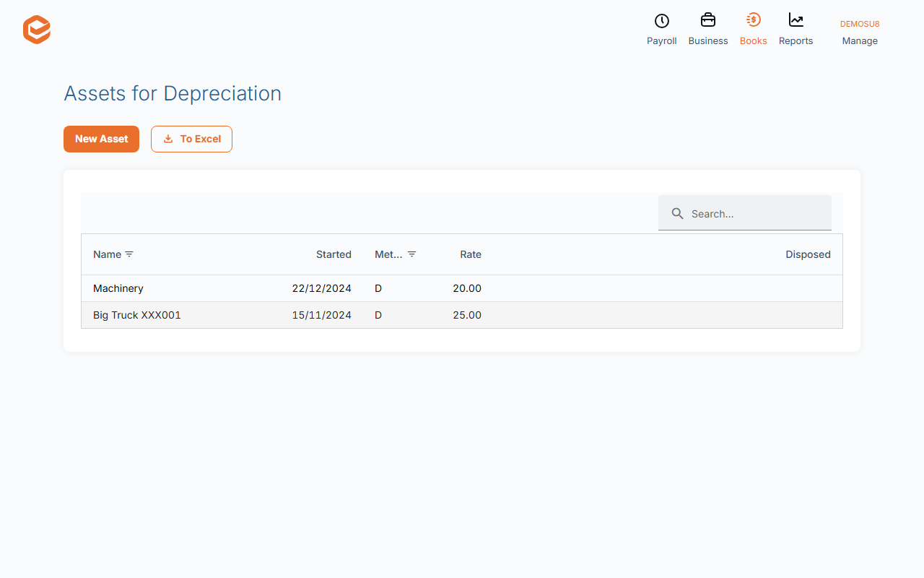Sort by the Rate column header
The image size is (924, 578).
coord(471,254)
